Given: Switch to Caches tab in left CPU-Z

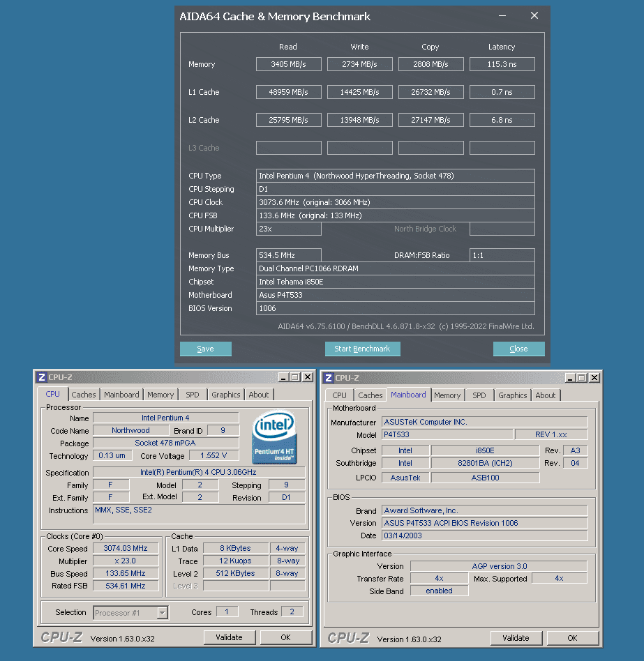Looking at the screenshot, I should pos(84,395).
